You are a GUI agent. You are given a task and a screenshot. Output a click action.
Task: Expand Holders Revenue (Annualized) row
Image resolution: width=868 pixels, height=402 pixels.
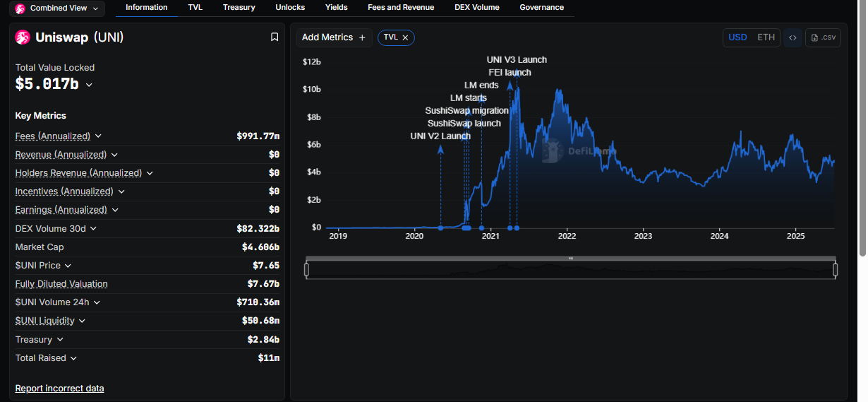pyautogui.click(x=150, y=173)
